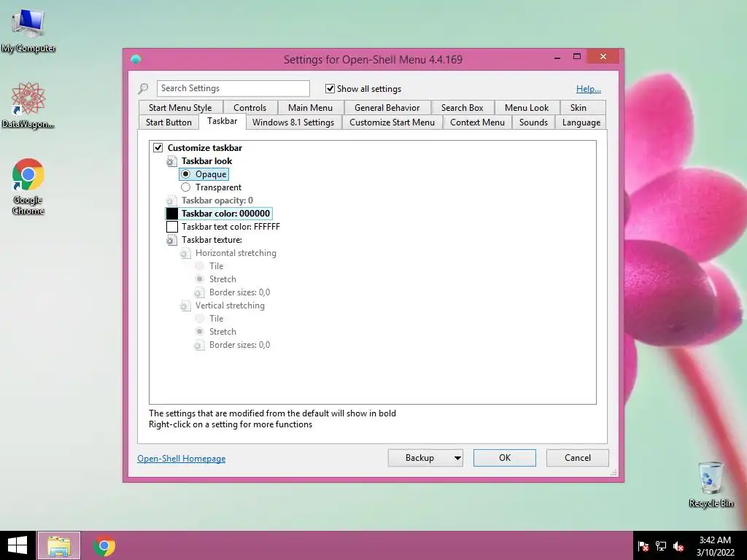
Task: Click the Action Center flag tray icon
Action: coord(643,546)
